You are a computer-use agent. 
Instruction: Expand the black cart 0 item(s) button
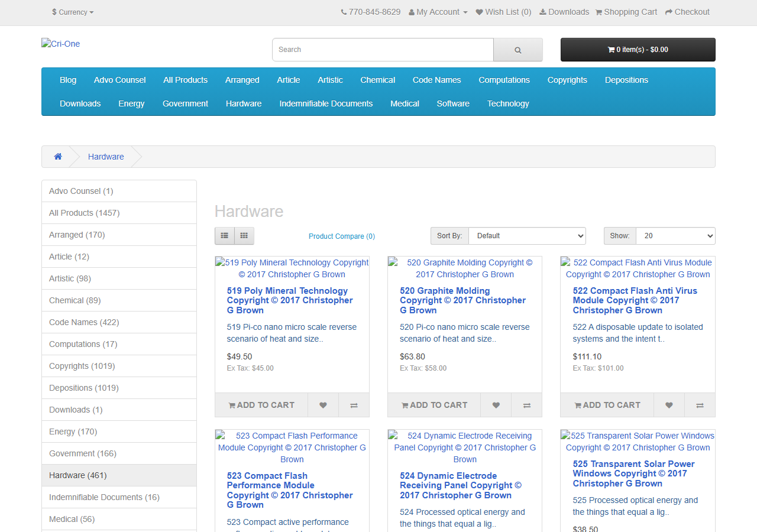click(x=638, y=50)
